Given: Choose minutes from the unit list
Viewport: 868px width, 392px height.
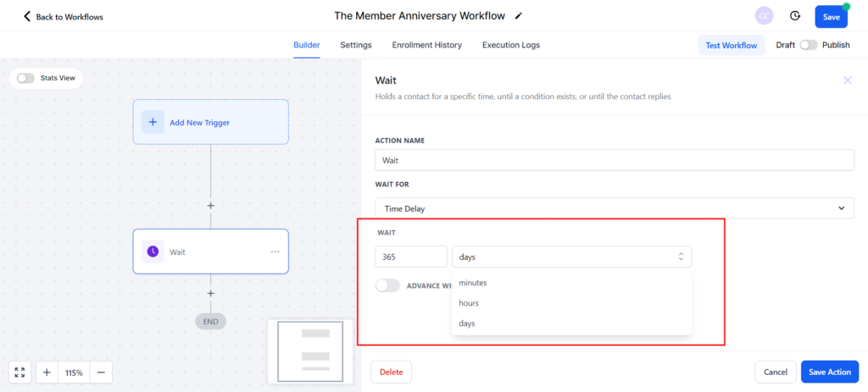Looking at the screenshot, I should (x=473, y=283).
